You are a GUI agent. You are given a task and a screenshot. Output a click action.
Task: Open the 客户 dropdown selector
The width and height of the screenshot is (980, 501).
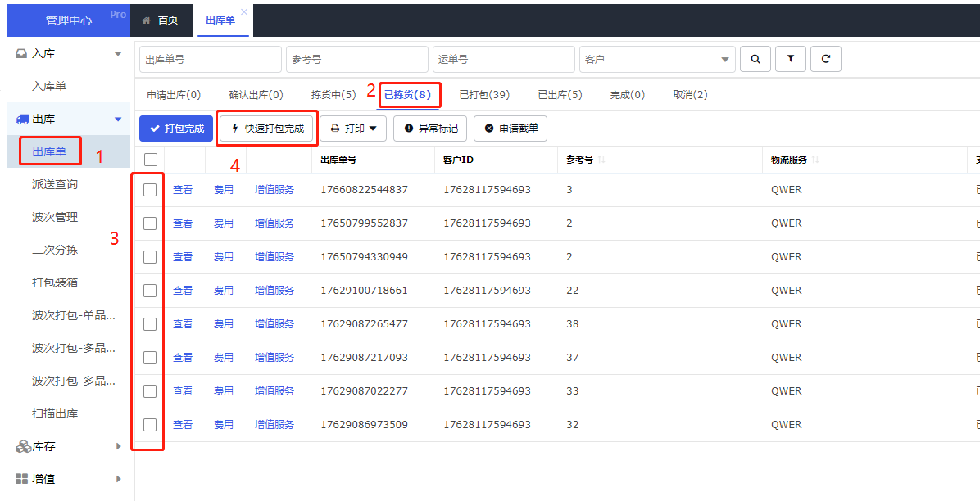pyautogui.click(x=657, y=59)
